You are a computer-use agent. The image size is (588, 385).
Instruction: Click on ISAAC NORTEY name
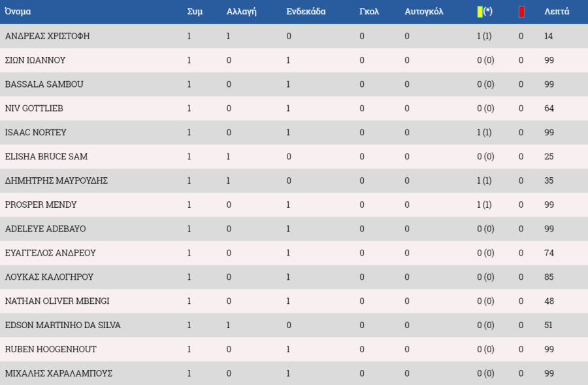tap(36, 132)
